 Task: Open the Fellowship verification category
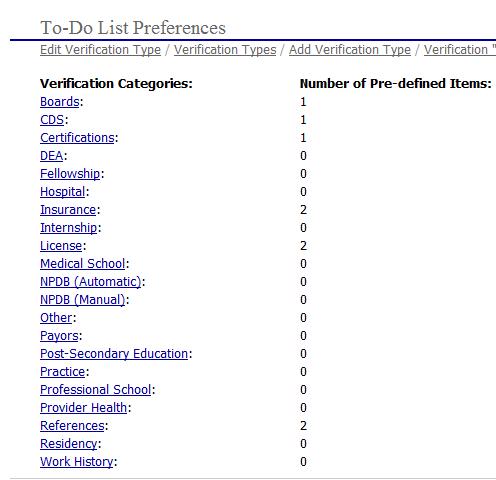pos(70,174)
